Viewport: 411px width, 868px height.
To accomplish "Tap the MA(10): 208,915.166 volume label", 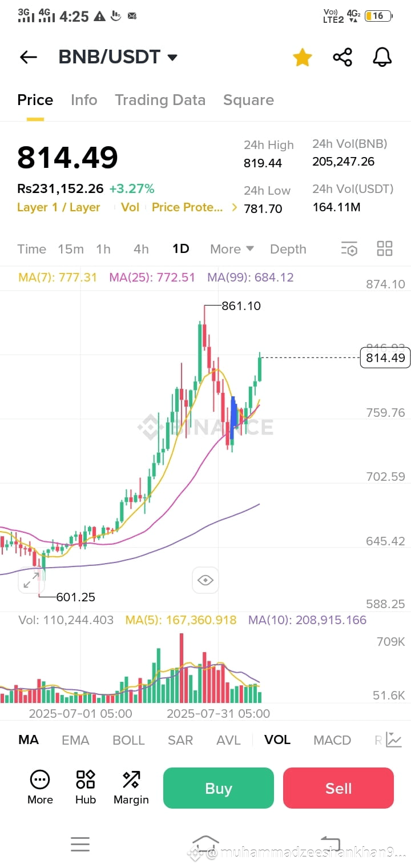I will (307, 620).
